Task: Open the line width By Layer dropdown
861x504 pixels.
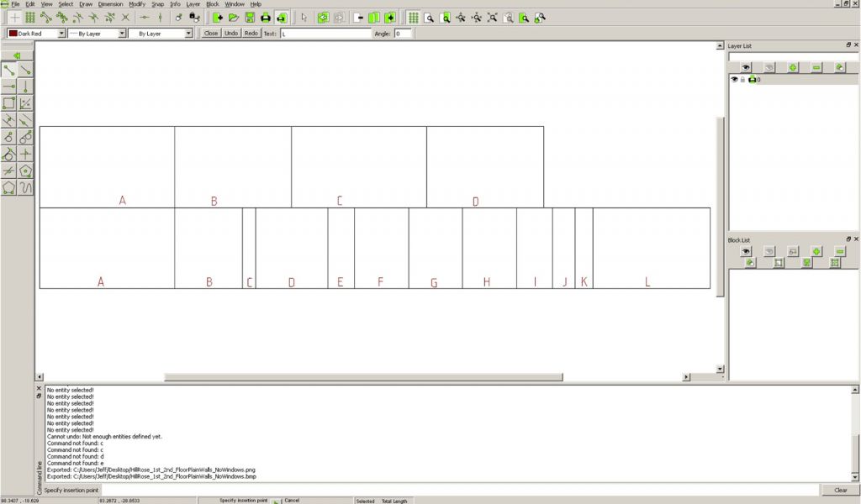Action: tap(97, 34)
